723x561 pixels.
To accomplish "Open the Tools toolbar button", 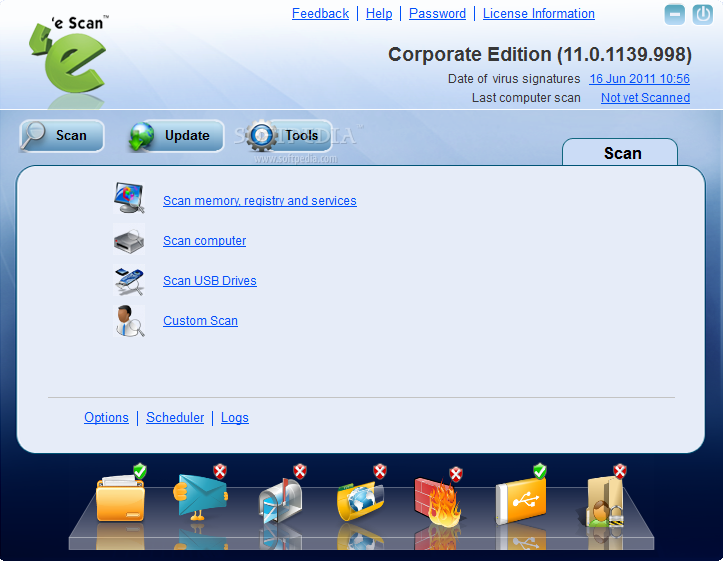I will pos(289,136).
